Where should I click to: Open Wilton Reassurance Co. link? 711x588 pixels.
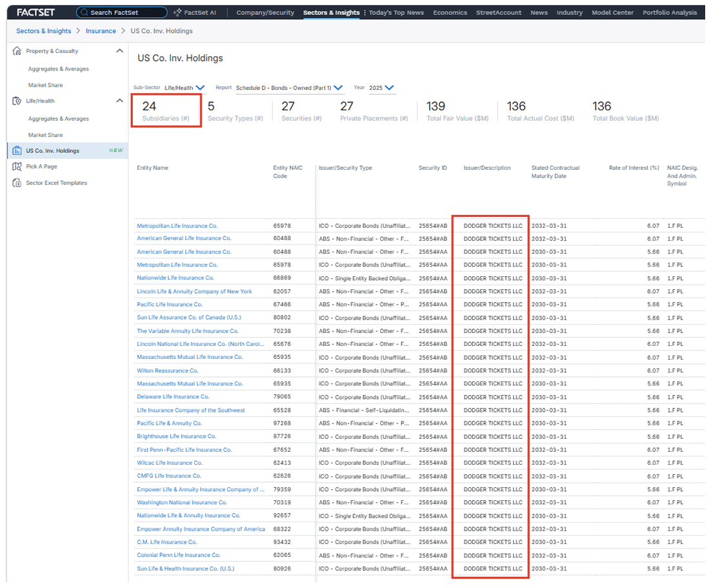click(167, 370)
